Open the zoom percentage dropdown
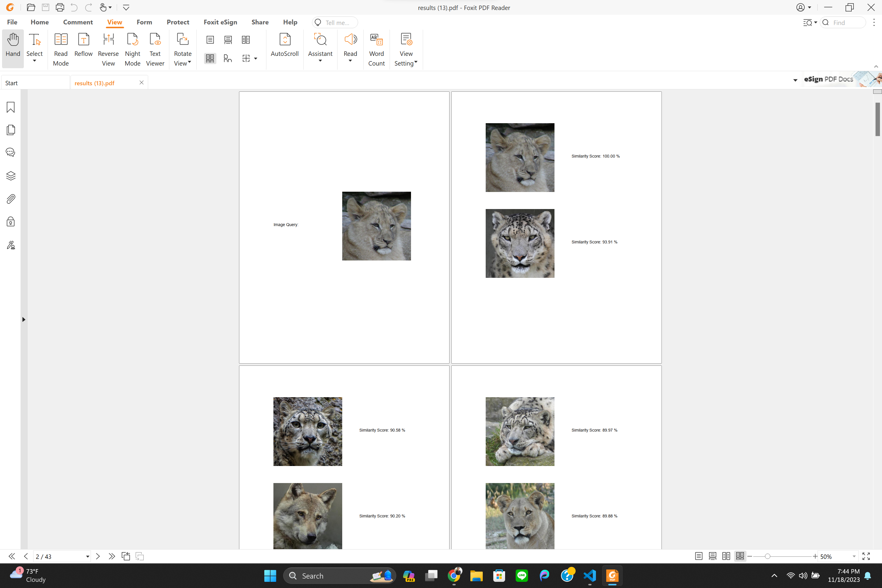This screenshot has height=588, width=882. 854,557
